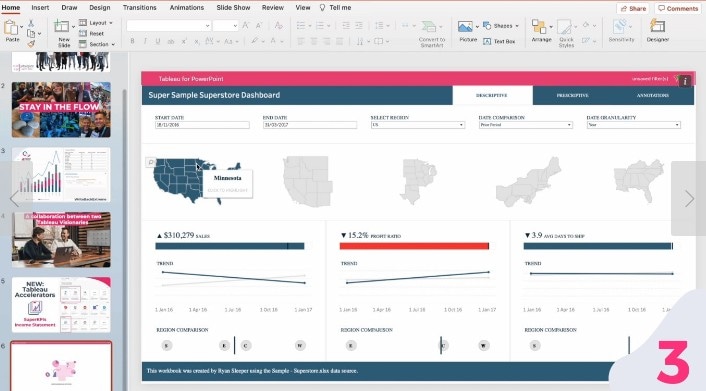The height and width of the screenshot is (391, 706).
Task: Click the Paste clipboard icon
Action: 11,28
